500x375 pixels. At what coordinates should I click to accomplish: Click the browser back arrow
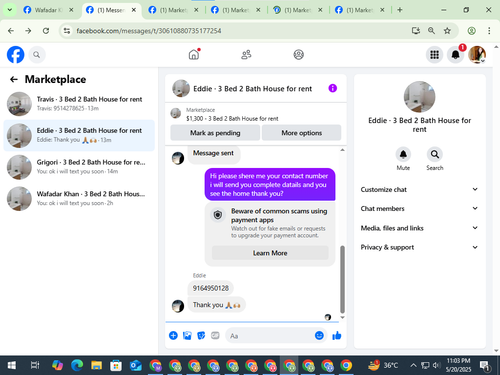11,31
